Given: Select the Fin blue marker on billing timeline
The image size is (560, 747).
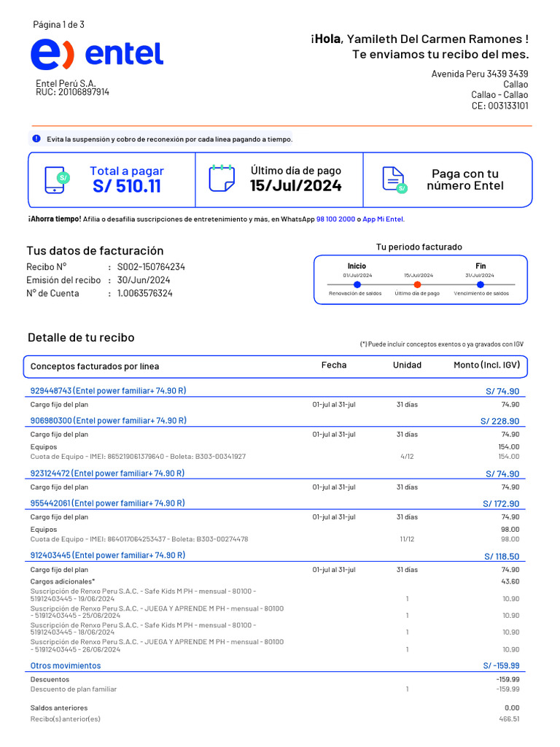Looking at the screenshot, I should coord(480,285).
